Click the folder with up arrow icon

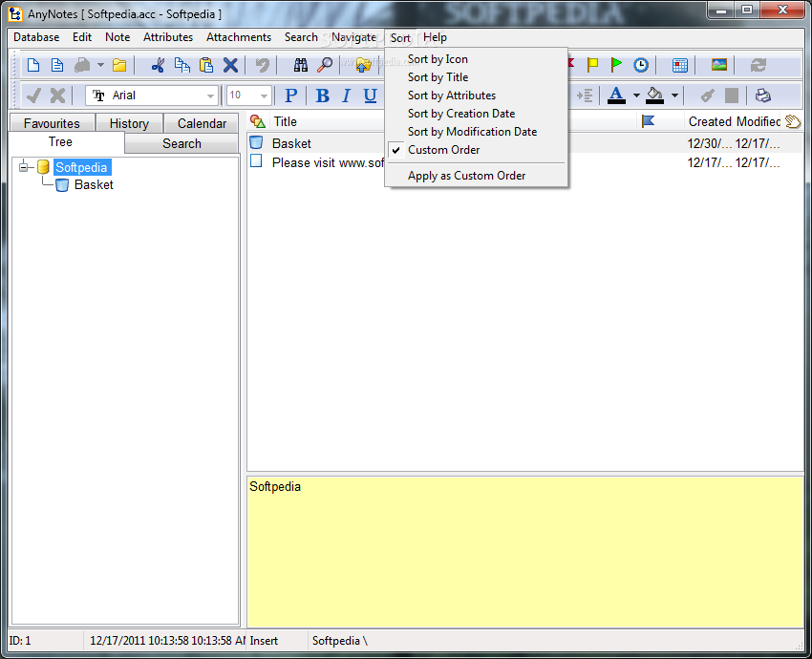click(364, 65)
